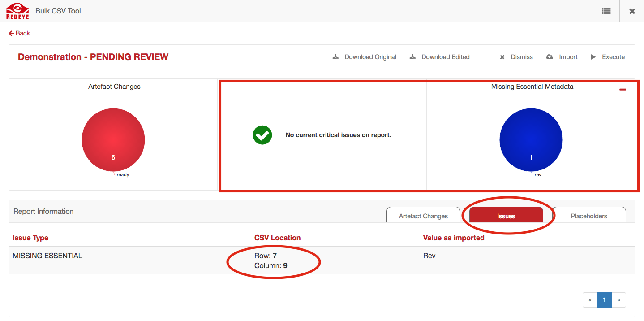The width and height of the screenshot is (644, 321).
Task: Go to previous page of results
Action: point(590,300)
